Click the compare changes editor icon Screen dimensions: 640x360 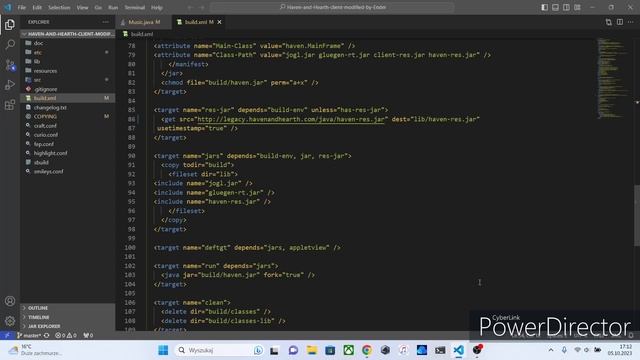tap(609, 22)
